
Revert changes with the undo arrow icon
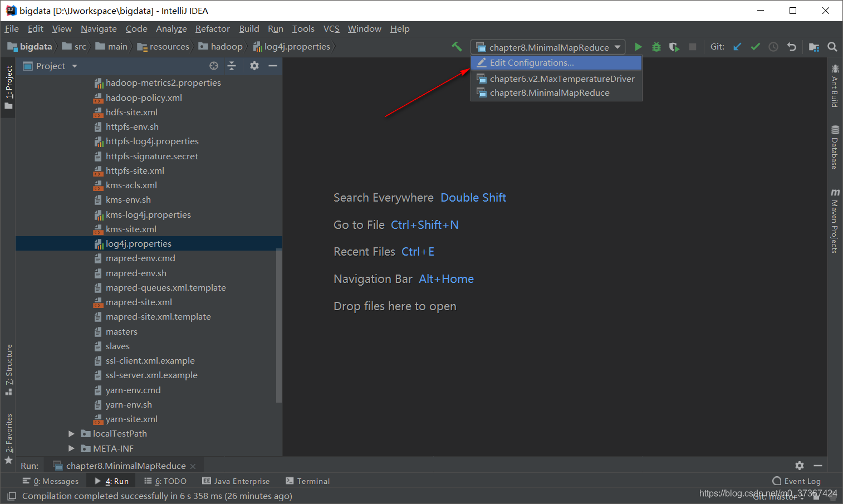[791, 47]
